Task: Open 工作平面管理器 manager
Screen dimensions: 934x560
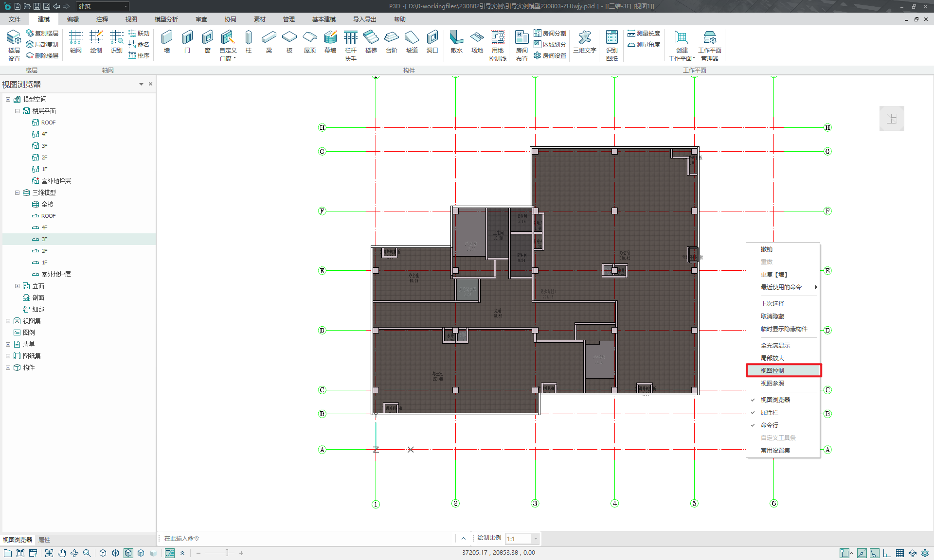Action: 710,45
